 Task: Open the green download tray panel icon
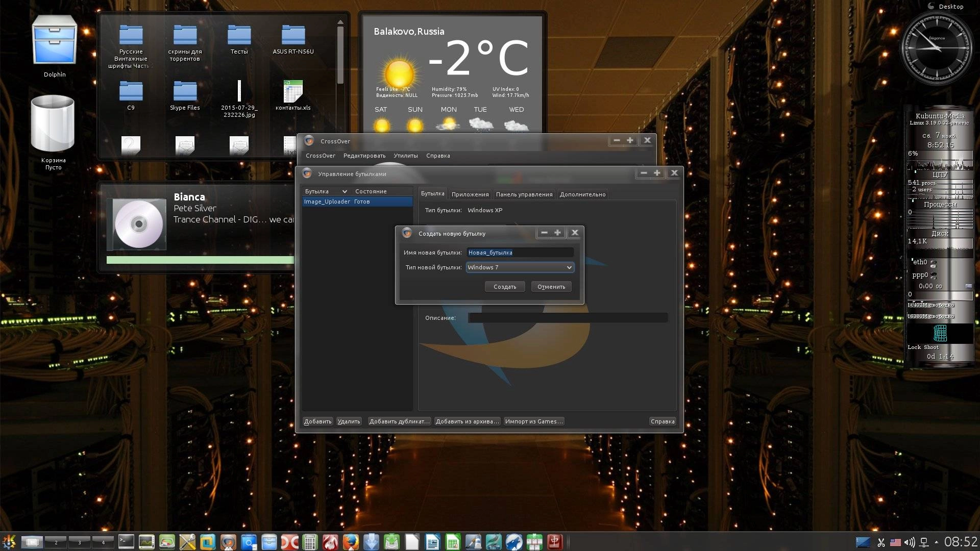coord(391,542)
